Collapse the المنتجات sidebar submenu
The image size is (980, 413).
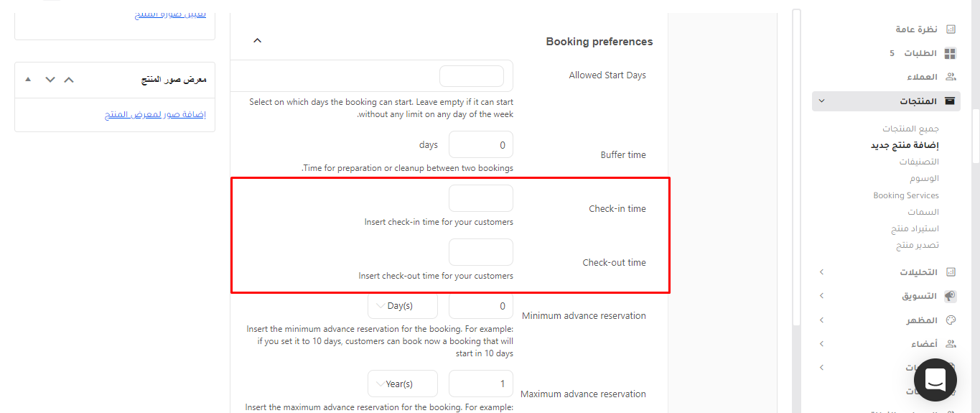point(822,101)
